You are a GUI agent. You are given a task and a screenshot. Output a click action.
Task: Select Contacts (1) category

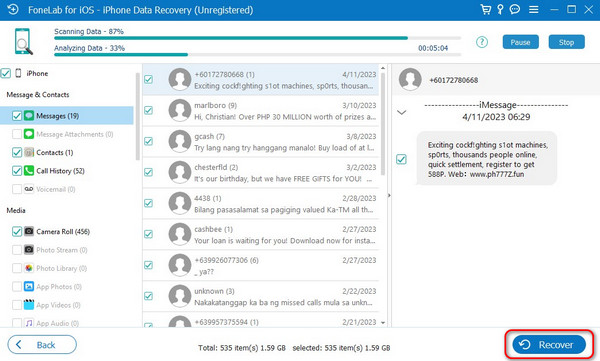[x=54, y=152]
